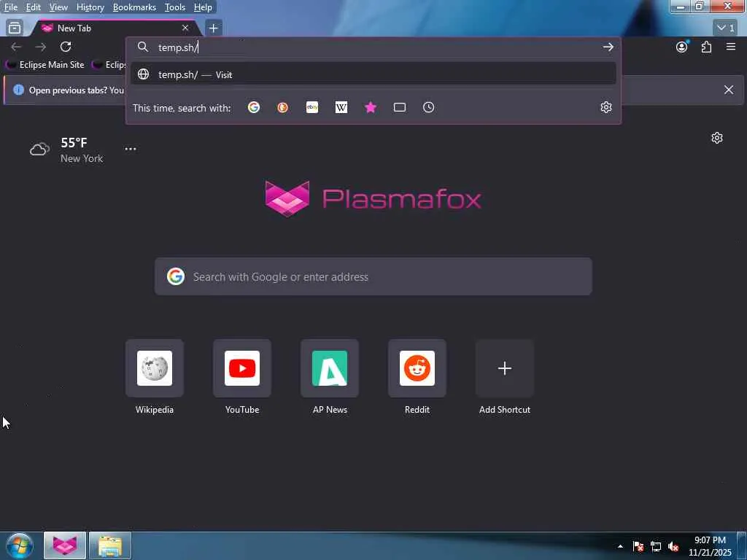Open the Bookmarks menu
747x560 pixels.
pyautogui.click(x=134, y=7)
